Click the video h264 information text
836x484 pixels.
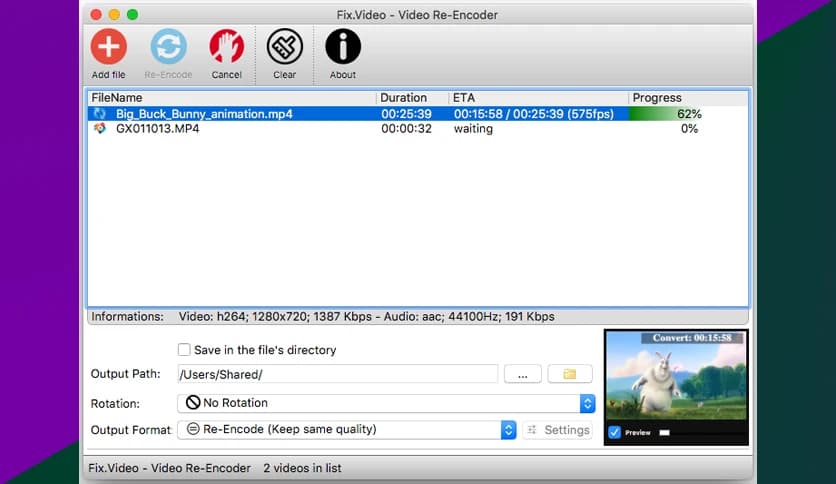(x=366, y=317)
